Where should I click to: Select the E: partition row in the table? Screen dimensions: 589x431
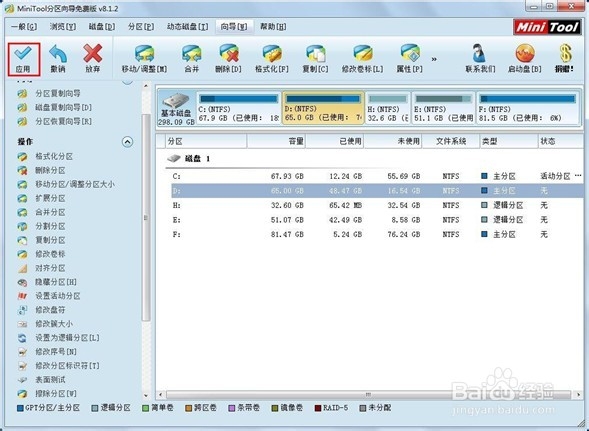(377, 220)
